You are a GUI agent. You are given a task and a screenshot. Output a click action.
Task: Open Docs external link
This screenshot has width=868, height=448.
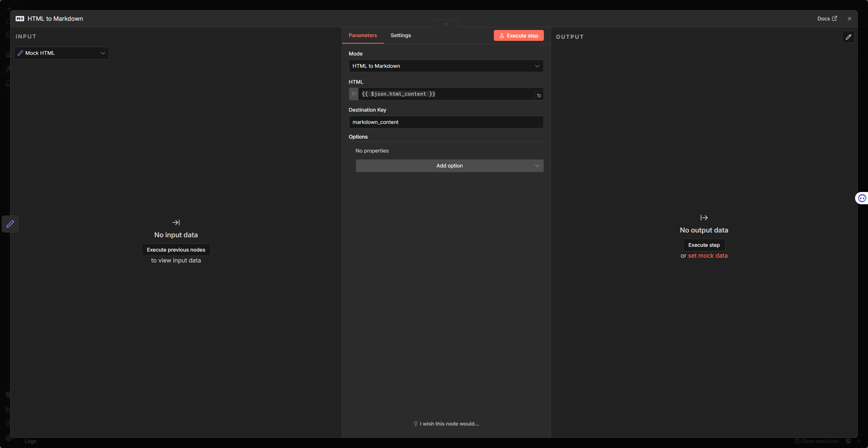pyautogui.click(x=827, y=19)
